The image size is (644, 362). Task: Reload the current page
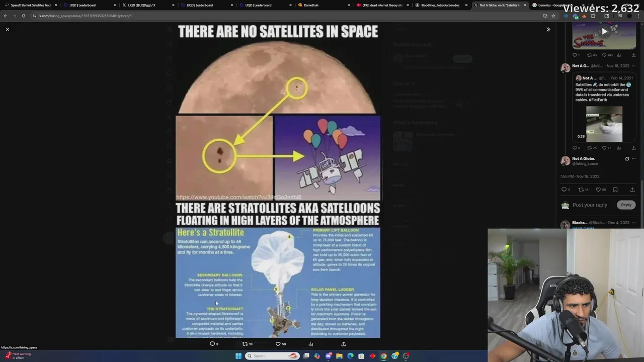pos(23,16)
